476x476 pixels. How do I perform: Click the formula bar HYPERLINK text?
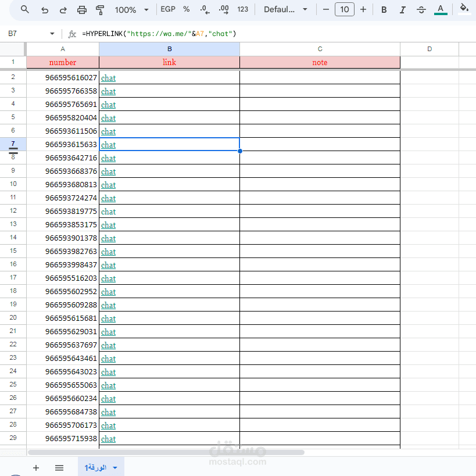coord(159,33)
